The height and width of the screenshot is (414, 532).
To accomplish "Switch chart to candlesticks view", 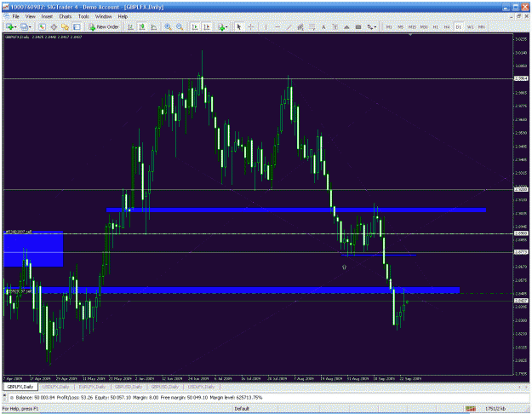I will (142, 27).
